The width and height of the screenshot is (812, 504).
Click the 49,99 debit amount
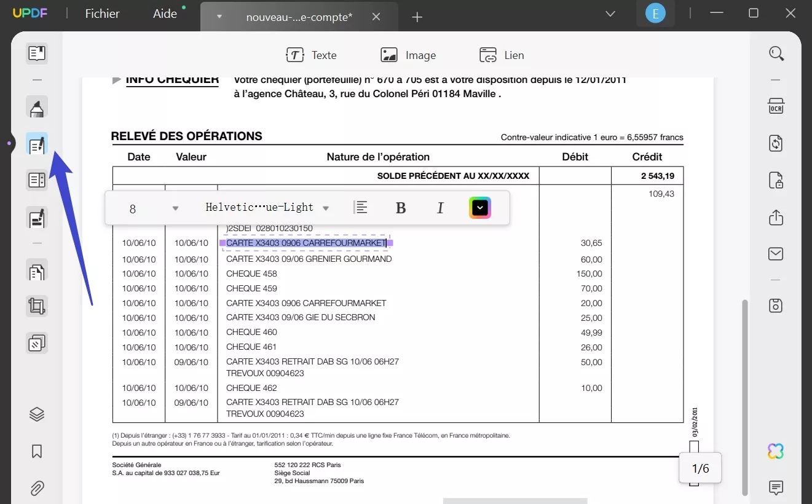pyautogui.click(x=591, y=333)
